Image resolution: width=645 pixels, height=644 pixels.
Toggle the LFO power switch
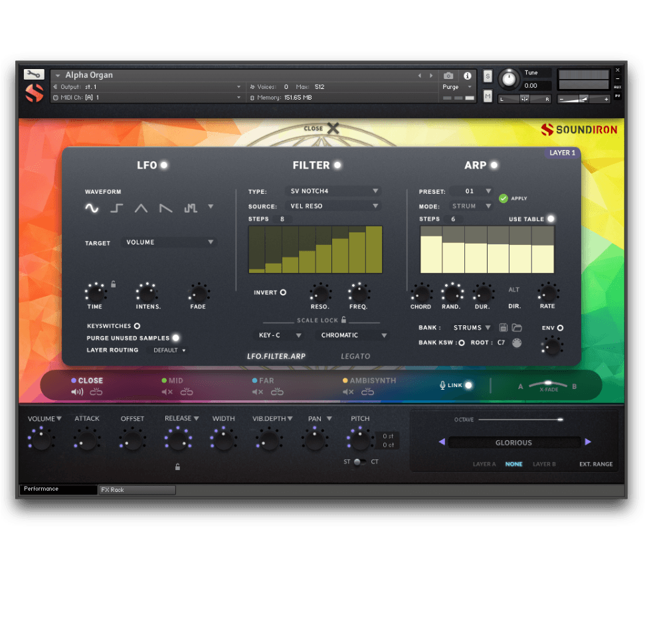click(163, 165)
